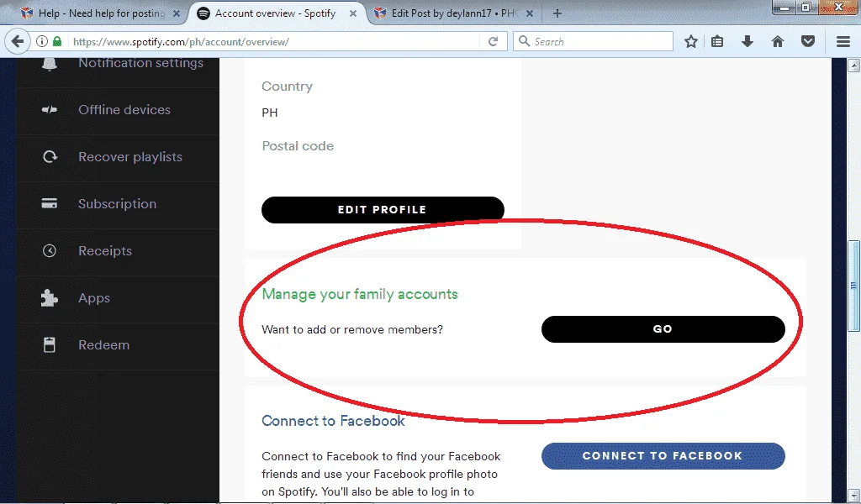861x504 pixels.
Task: Click the Offline devices sidebar icon
Action: (x=50, y=110)
